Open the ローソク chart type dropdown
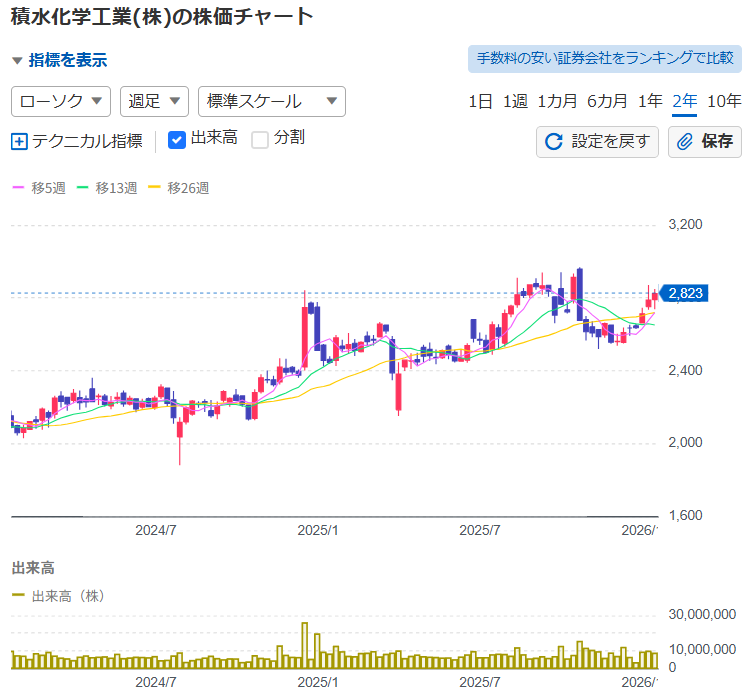Image resolution: width=747 pixels, height=693 pixels. pos(60,101)
